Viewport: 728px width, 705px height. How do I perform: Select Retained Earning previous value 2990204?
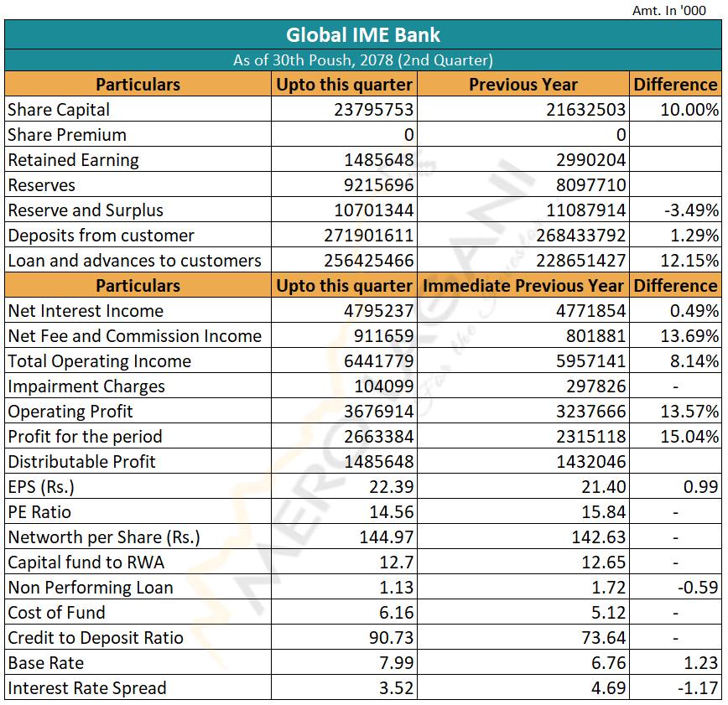591,160
